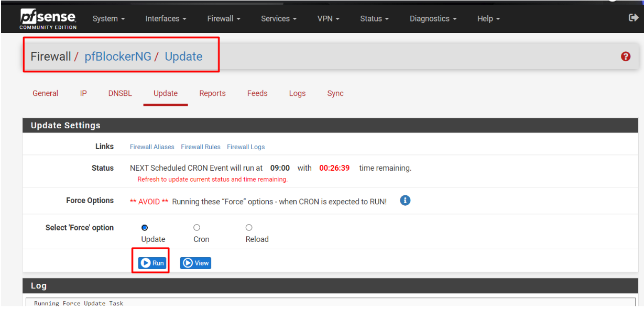
Task: Open the VPN dropdown menu
Action: [329, 19]
